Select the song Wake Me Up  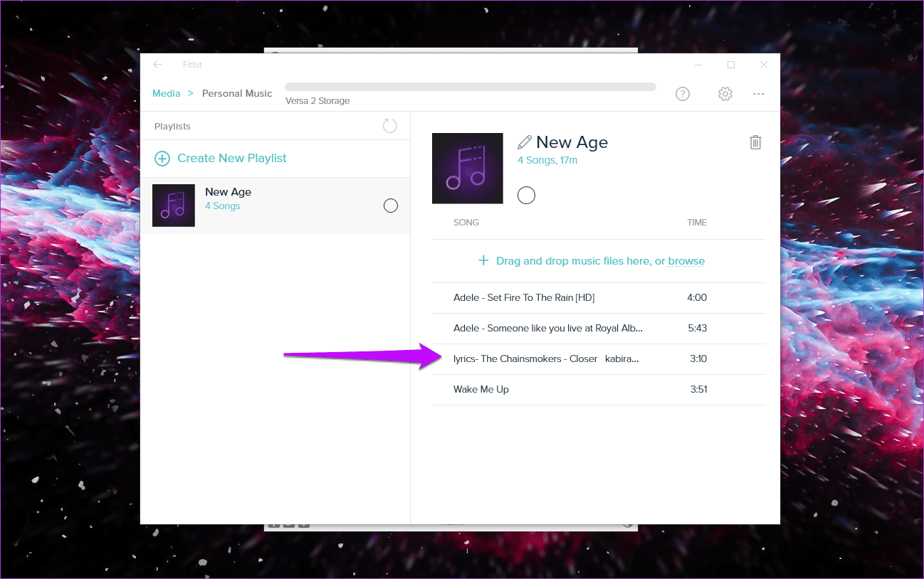pyautogui.click(x=599, y=390)
